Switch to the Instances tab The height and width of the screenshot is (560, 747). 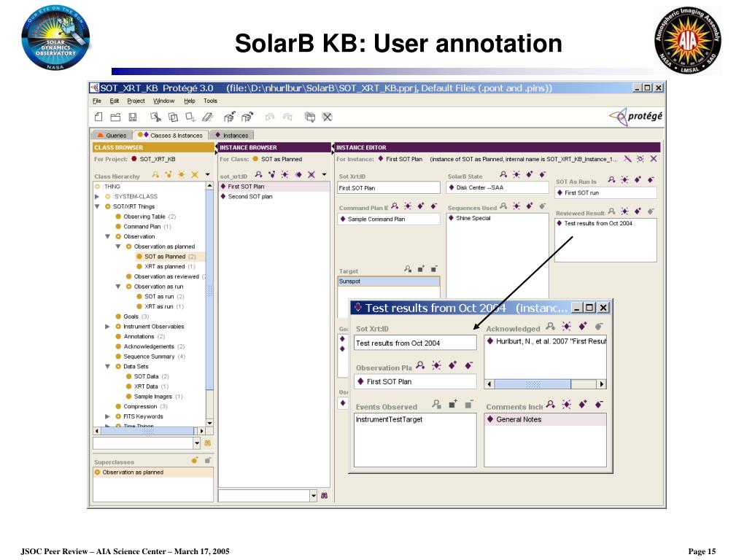tap(232, 135)
